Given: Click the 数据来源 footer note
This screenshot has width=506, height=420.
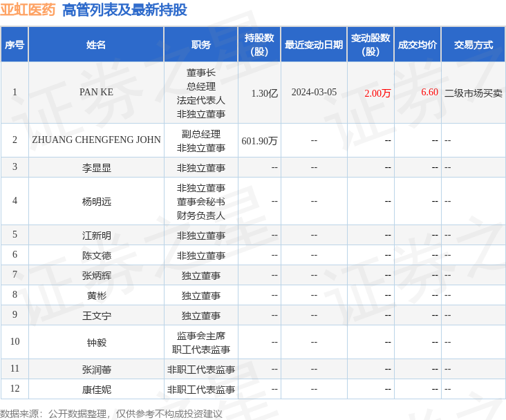Looking at the screenshot, I should coord(111,414).
